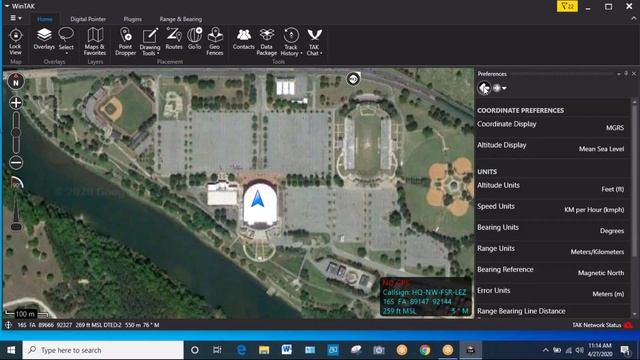This screenshot has width=640, height=360.
Task: Open Preferences panel options dropdown
Action: [619, 74]
